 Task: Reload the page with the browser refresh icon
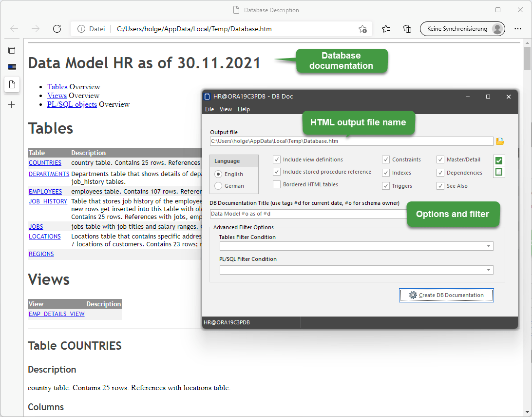coord(57,29)
